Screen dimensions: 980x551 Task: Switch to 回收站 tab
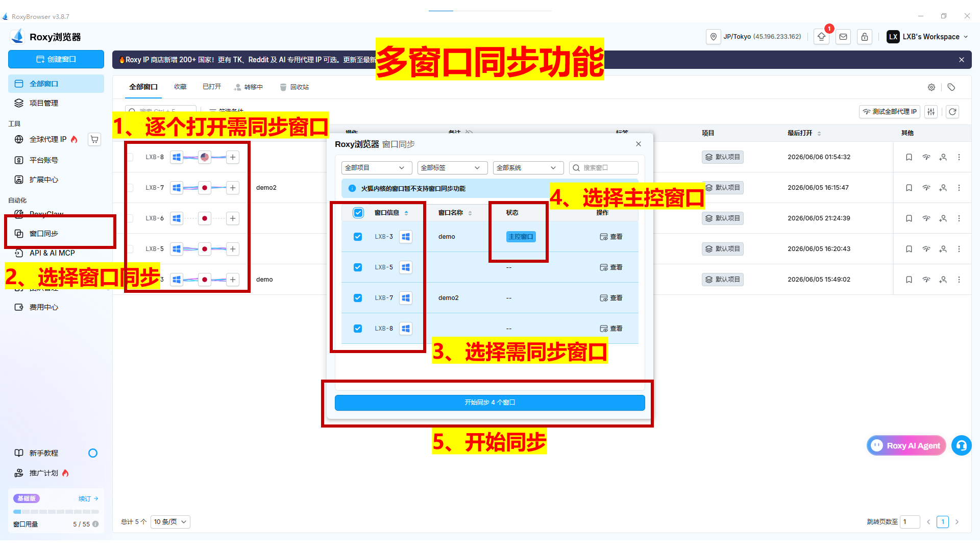pos(295,87)
